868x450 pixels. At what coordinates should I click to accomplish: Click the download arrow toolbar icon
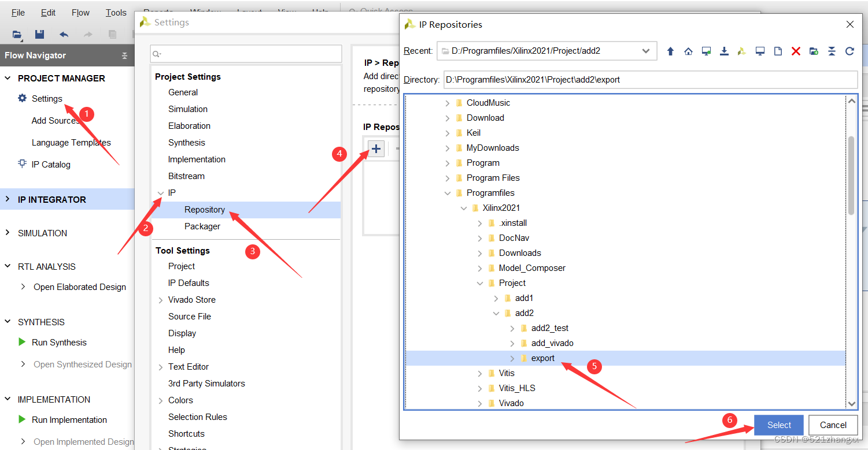click(724, 51)
